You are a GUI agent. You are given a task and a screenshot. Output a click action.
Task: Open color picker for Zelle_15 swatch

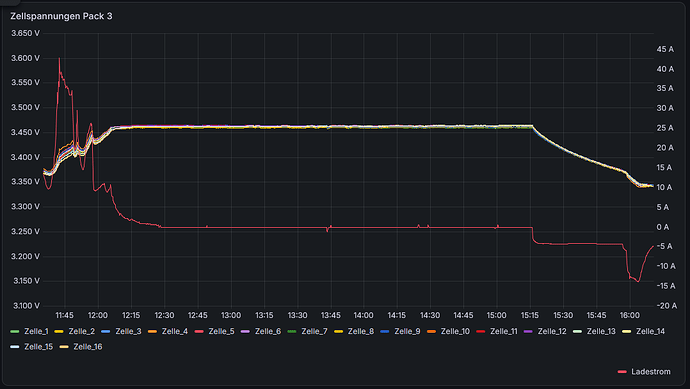coord(15,347)
